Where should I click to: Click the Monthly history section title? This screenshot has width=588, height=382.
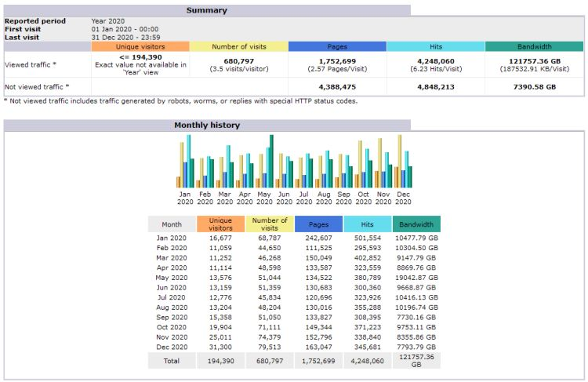[207, 125]
